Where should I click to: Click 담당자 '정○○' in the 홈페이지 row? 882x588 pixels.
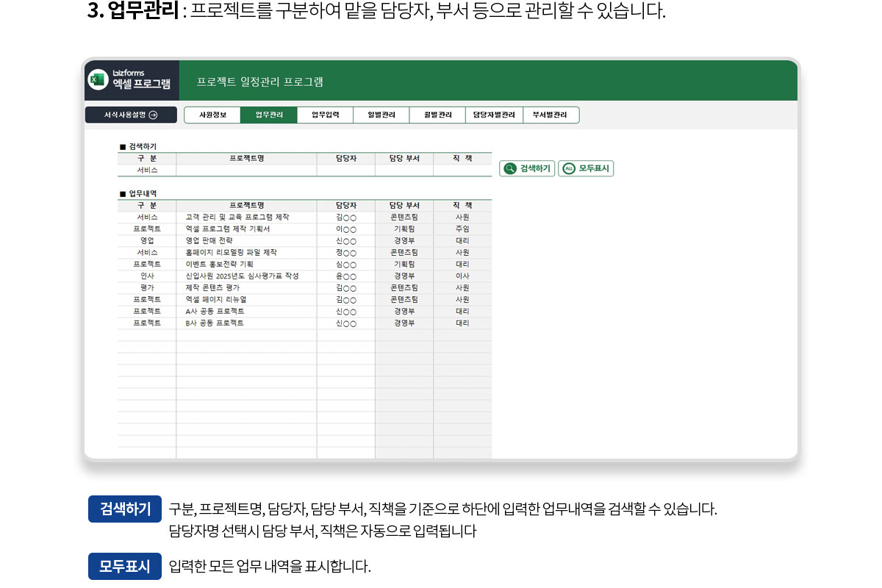[346, 253]
